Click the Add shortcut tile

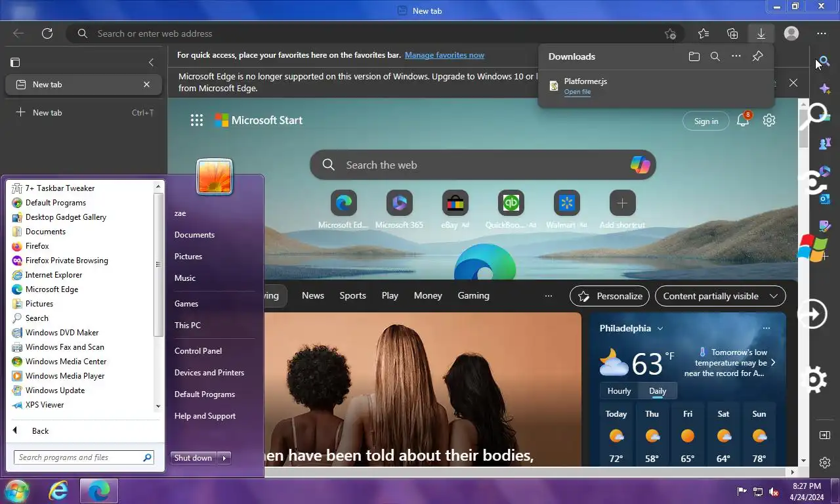coord(622,209)
